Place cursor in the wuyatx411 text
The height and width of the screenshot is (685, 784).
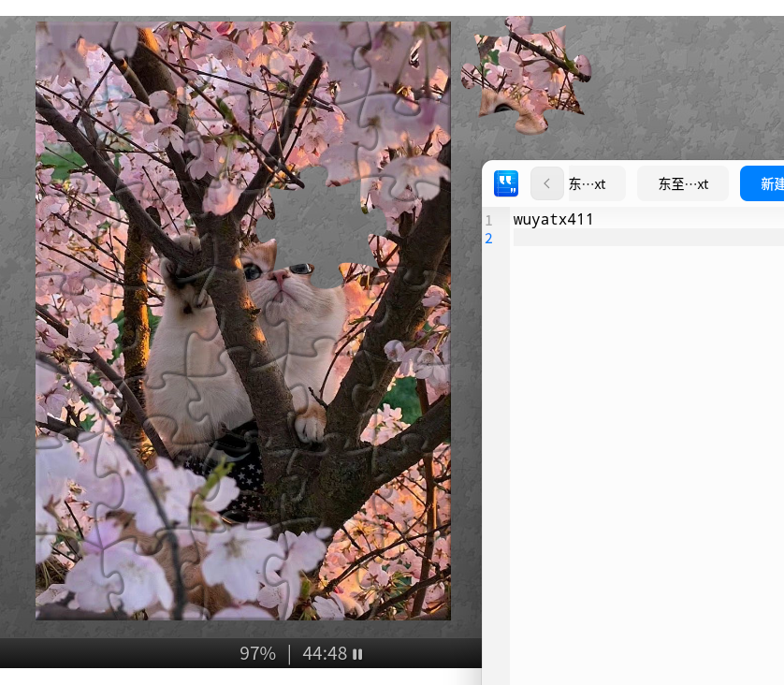553,220
